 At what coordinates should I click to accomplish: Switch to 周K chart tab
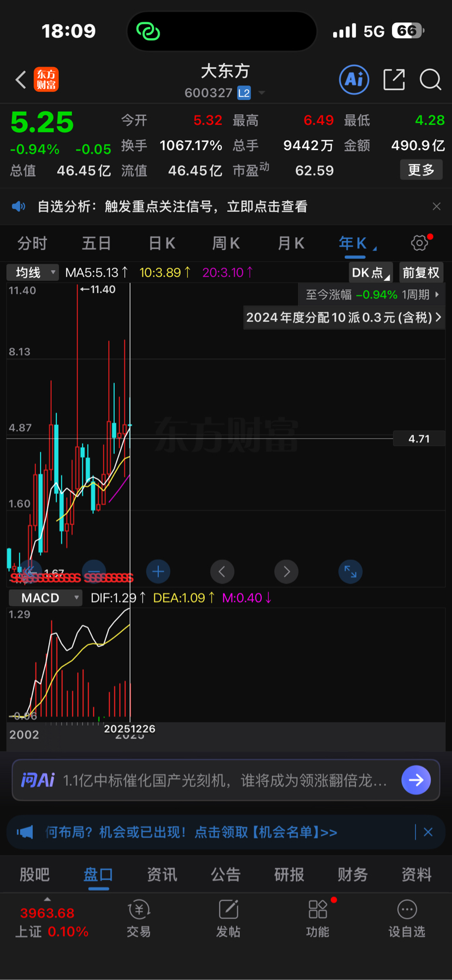coord(226,243)
